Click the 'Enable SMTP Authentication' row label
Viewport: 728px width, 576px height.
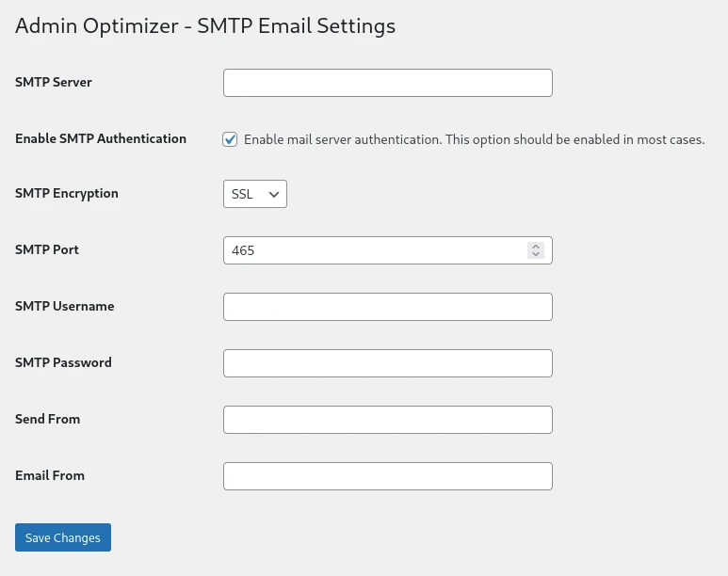pyautogui.click(x=101, y=138)
